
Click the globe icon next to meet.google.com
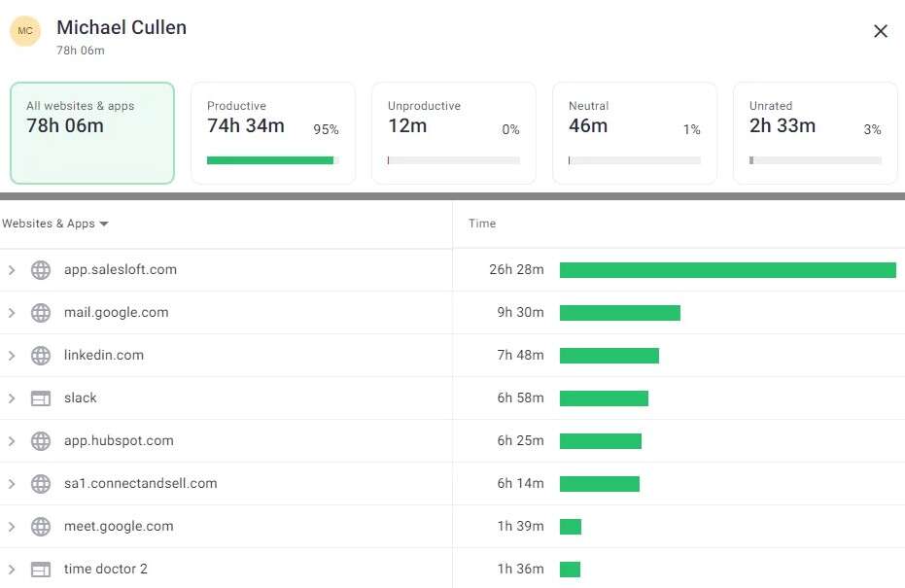pyautogui.click(x=41, y=526)
